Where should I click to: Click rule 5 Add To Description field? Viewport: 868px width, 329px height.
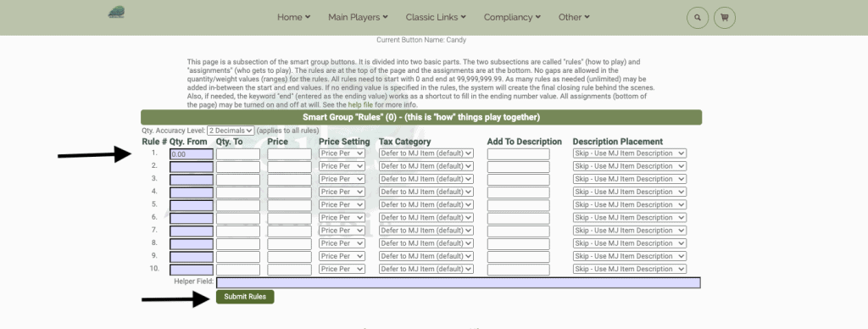click(x=519, y=205)
